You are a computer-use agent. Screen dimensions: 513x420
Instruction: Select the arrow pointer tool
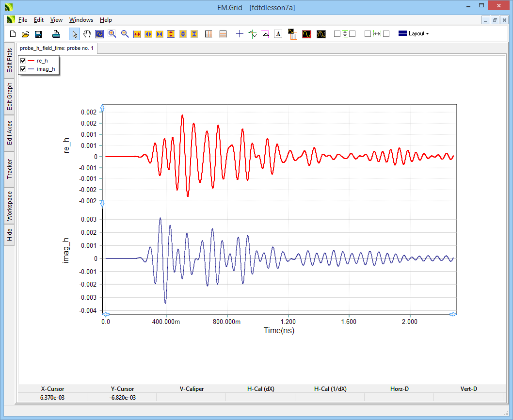75,34
